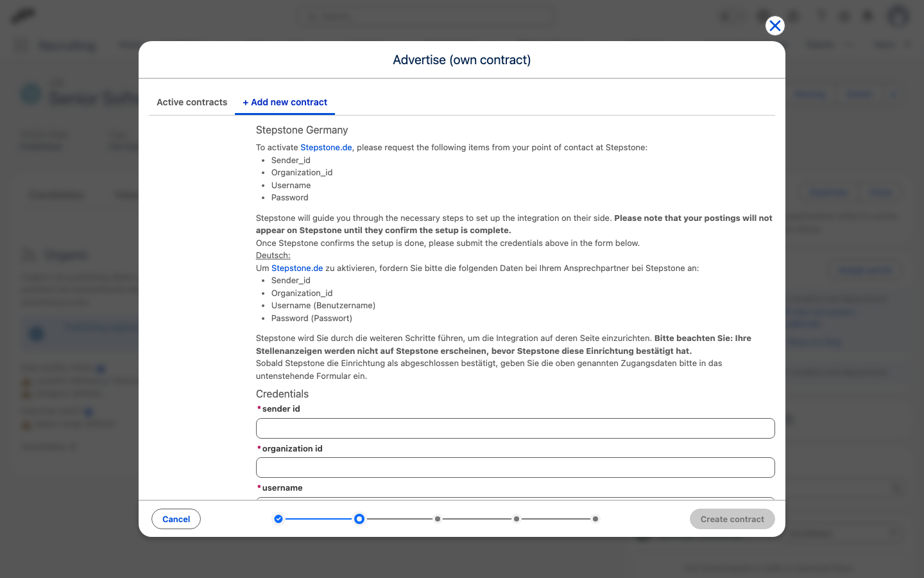Click the 'Username (Benutzername)' list item
The image size is (924, 578).
click(x=323, y=305)
